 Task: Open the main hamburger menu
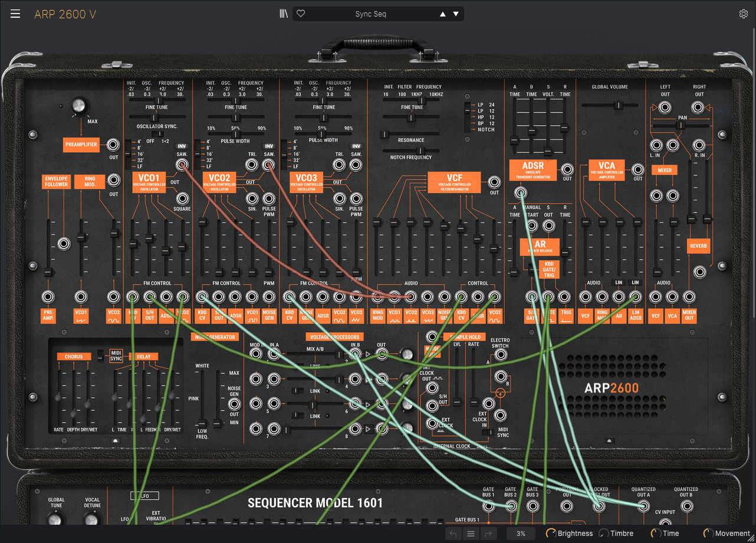15,14
